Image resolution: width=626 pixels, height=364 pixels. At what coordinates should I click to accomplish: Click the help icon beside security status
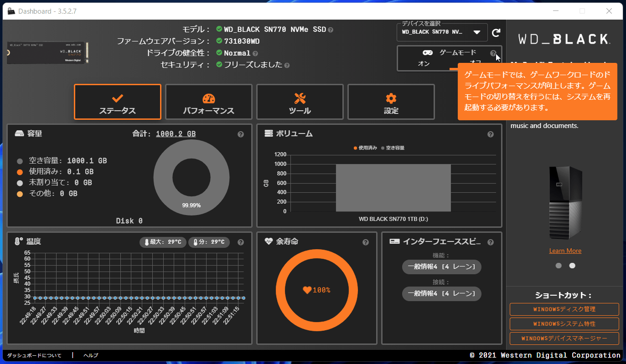pyautogui.click(x=287, y=65)
